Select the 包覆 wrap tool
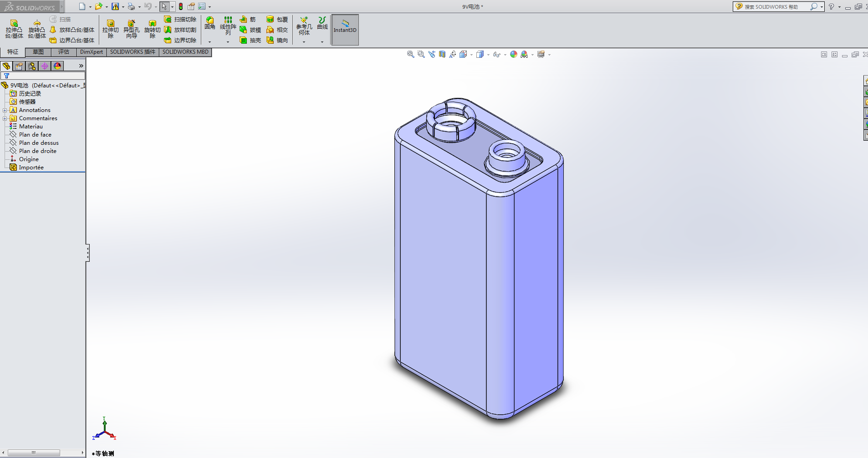Image resolution: width=868 pixels, height=458 pixels. click(277, 20)
